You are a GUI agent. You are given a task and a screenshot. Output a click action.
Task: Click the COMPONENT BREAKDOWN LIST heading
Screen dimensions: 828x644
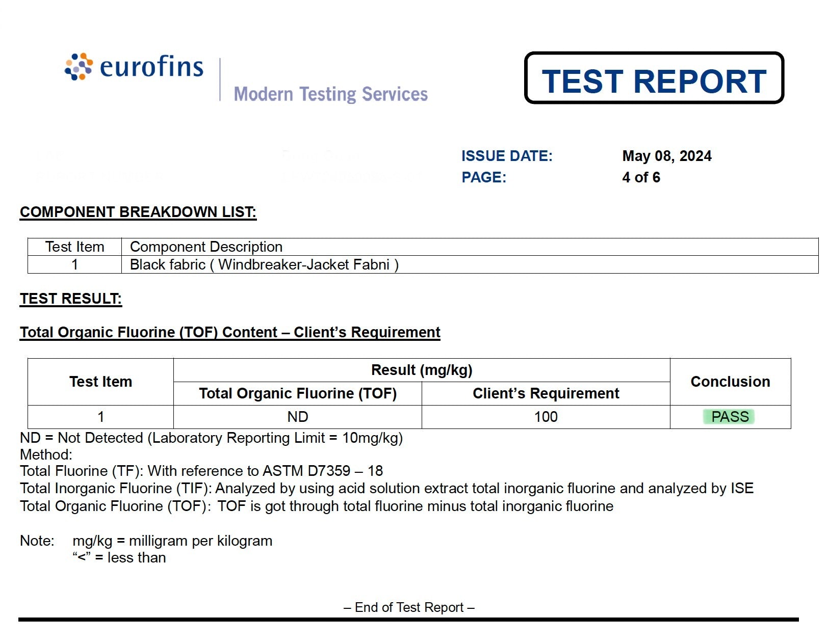(138, 212)
